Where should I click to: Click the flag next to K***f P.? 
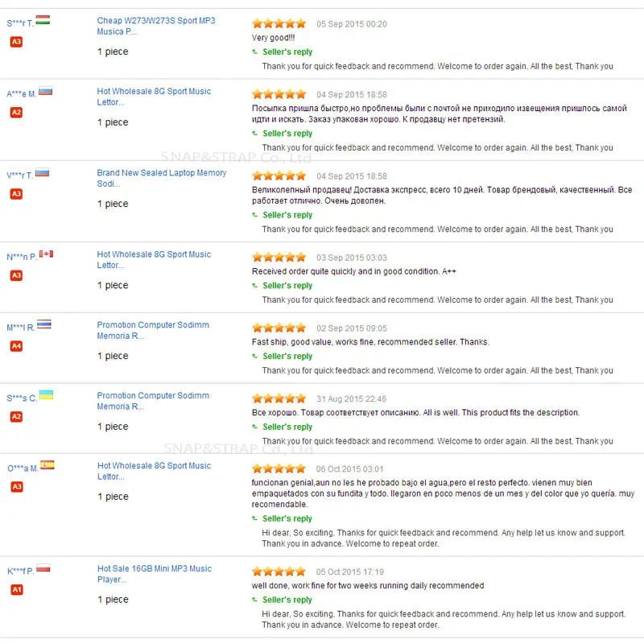click(43, 568)
